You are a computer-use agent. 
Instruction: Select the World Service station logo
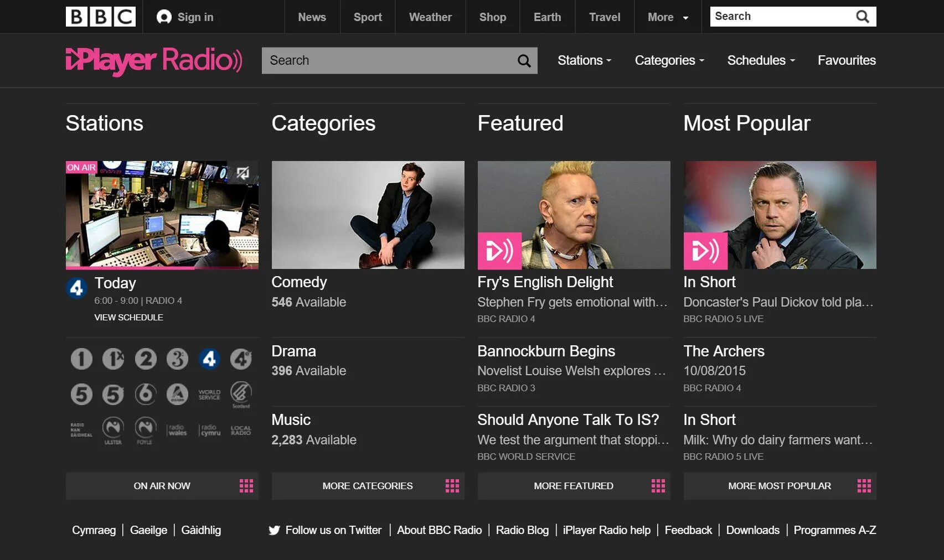209,395
